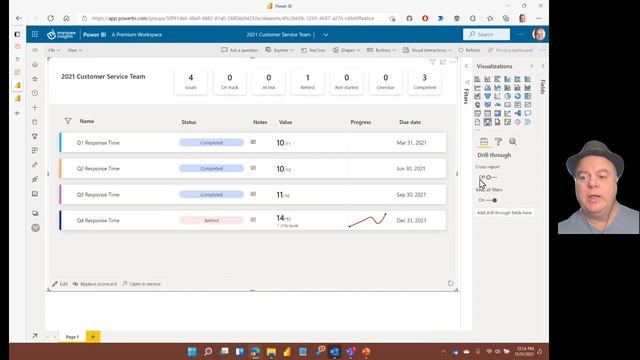
Task: Click the browser address bar
Action: coord(233,18)
